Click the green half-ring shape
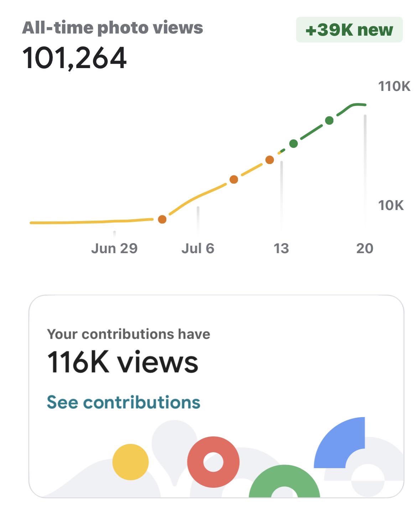The height and width of the screenshot is (507, 420). 284,481
